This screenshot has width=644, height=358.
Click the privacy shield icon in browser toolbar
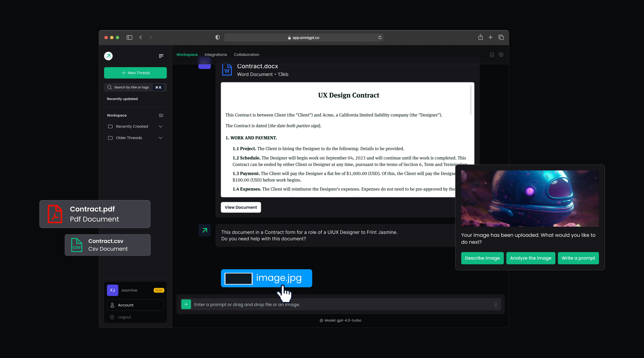pos(218,37)
